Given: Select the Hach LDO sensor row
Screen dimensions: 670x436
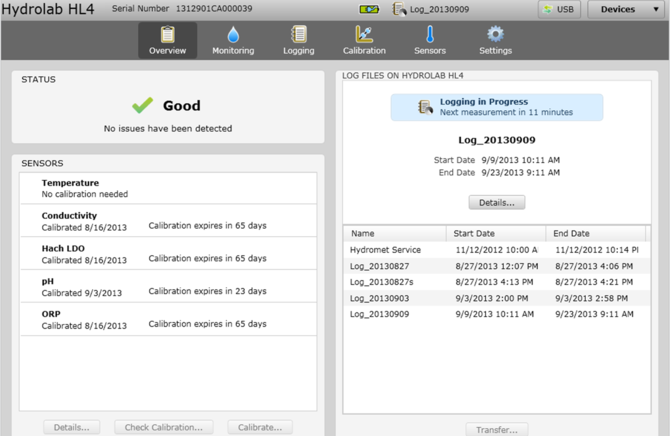Looking at the screenshot, I should (168, 253).
